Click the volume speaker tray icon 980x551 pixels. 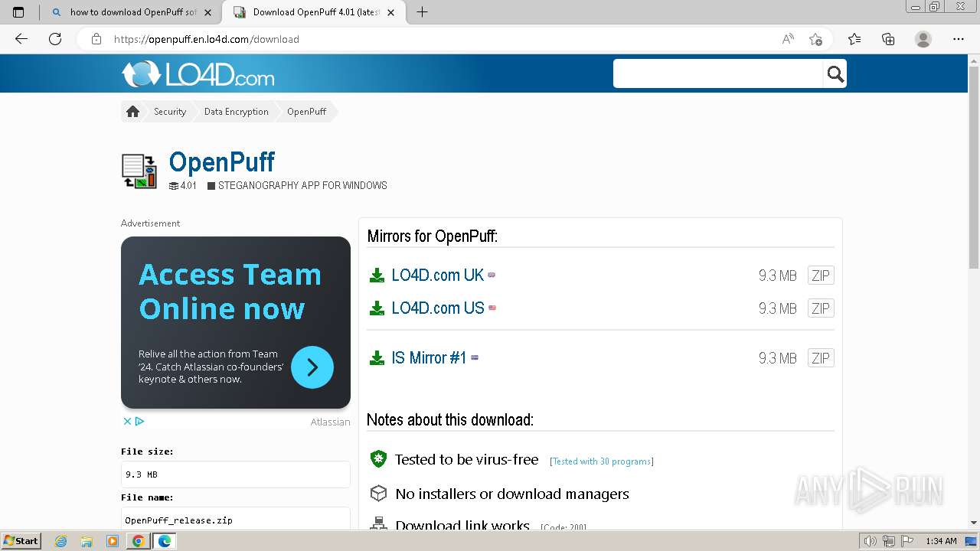tap(871, 541)
